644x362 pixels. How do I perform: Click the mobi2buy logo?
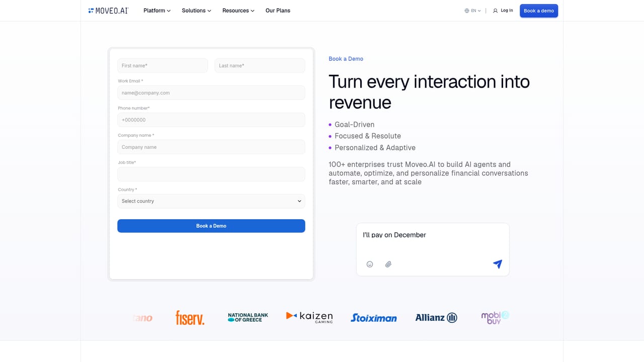pyautogui.click(x=495, y=317)
